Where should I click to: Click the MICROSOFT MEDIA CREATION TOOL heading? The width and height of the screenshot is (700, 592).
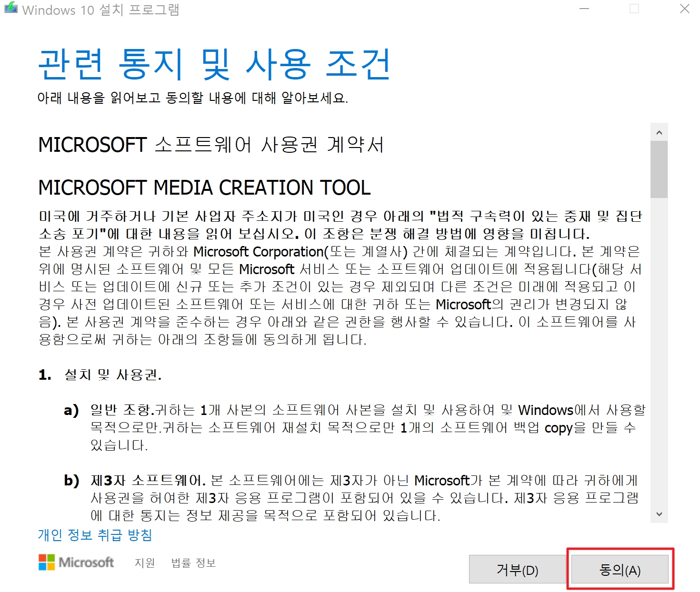[x=204, y=187]
